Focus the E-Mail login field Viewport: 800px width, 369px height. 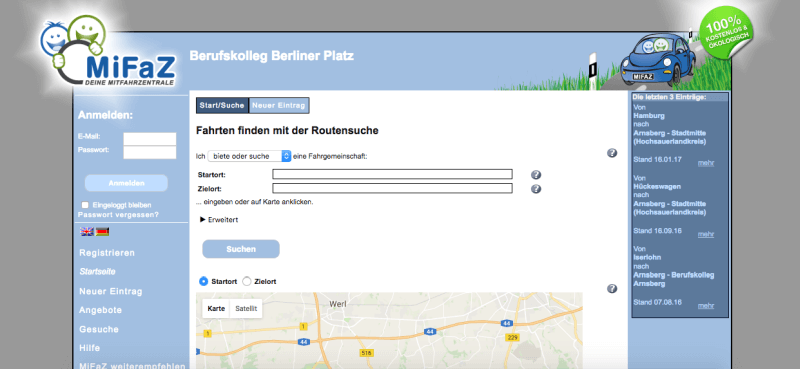coord(149,139)
